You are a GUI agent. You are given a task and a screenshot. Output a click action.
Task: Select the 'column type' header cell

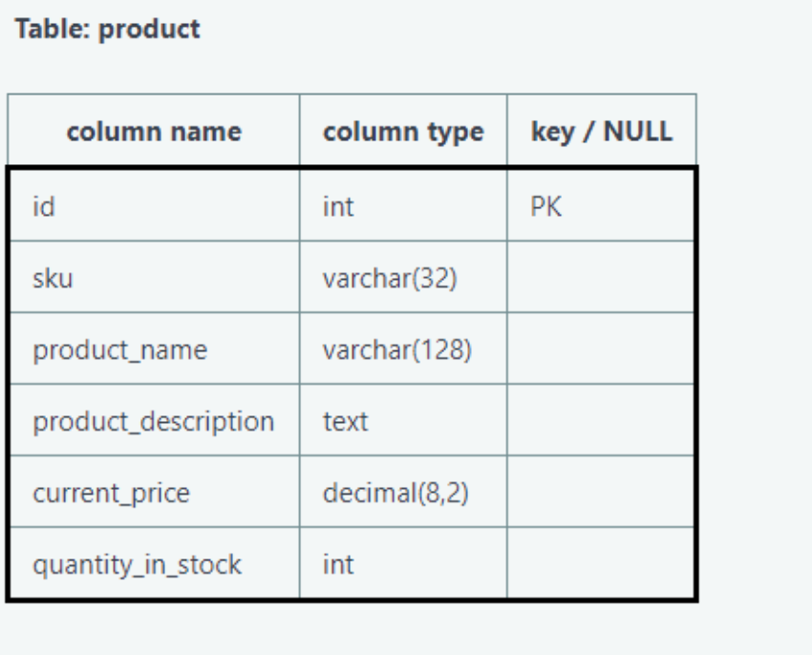click(x=403, y=131)
